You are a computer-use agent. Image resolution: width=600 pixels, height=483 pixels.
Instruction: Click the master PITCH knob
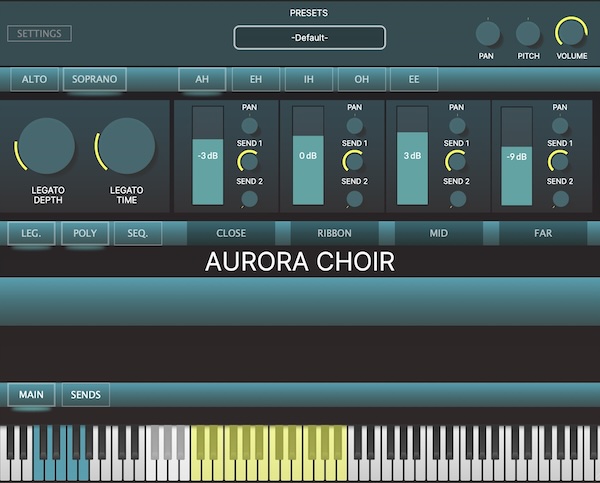point(528,34)
